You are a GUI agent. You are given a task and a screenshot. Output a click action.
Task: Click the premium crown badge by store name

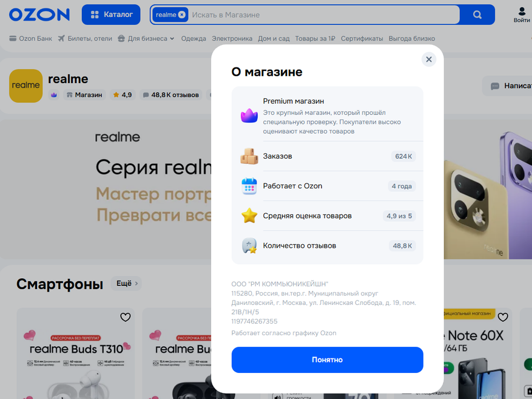(x=53, y=95)
